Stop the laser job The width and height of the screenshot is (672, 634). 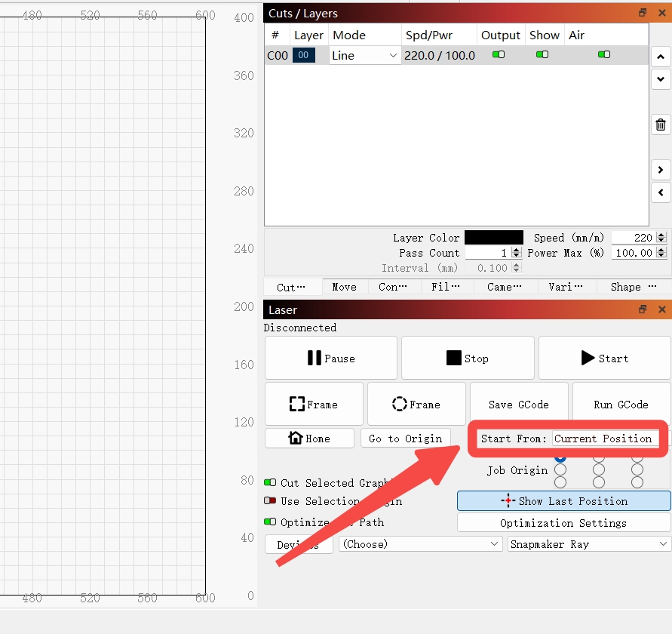pos(468,359)
